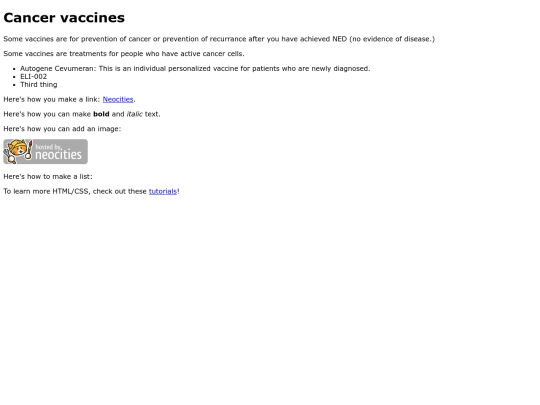Click the Third thing list entry
The width and height of the screenshot is (540, 405).
39,84
